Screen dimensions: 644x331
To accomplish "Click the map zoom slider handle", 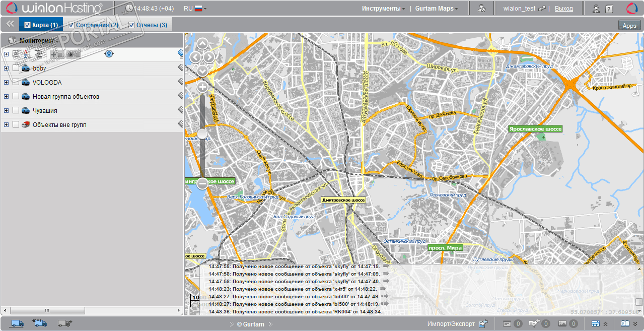I will [202, 134].
